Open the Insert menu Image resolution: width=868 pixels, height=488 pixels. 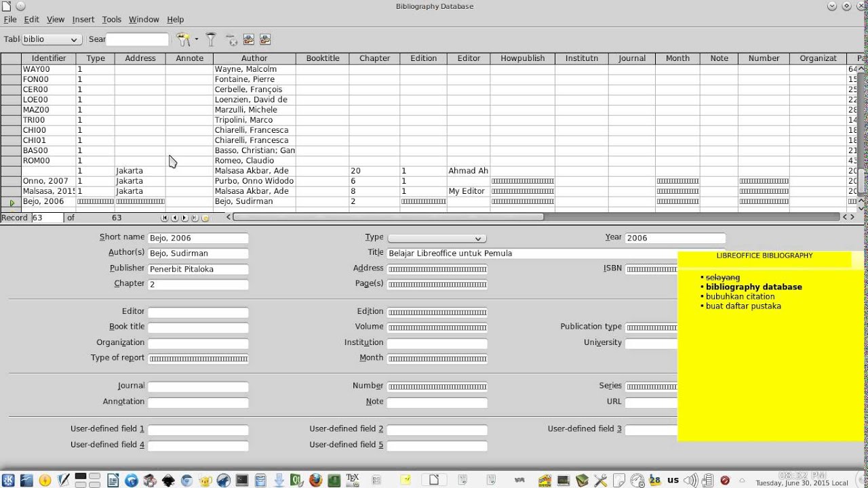(x=83, y=20)
